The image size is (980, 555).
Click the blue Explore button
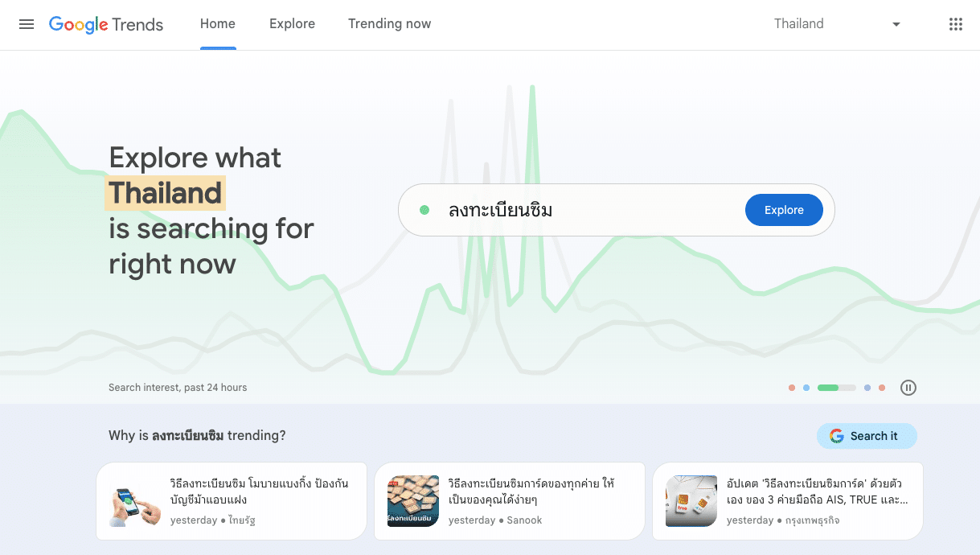pyautogui.click(x=784, y=210)
